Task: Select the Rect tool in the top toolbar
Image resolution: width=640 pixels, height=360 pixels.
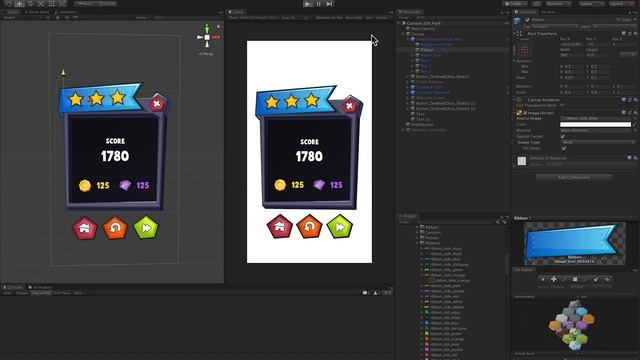Action: point(51,3)
